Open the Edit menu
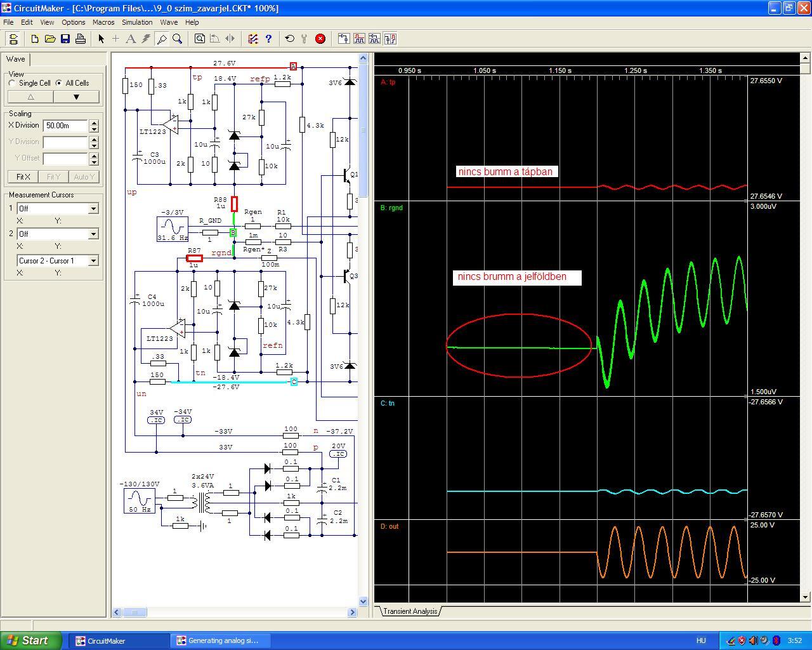The height and width of the screenshot is (650, 812). click(27, 22)
